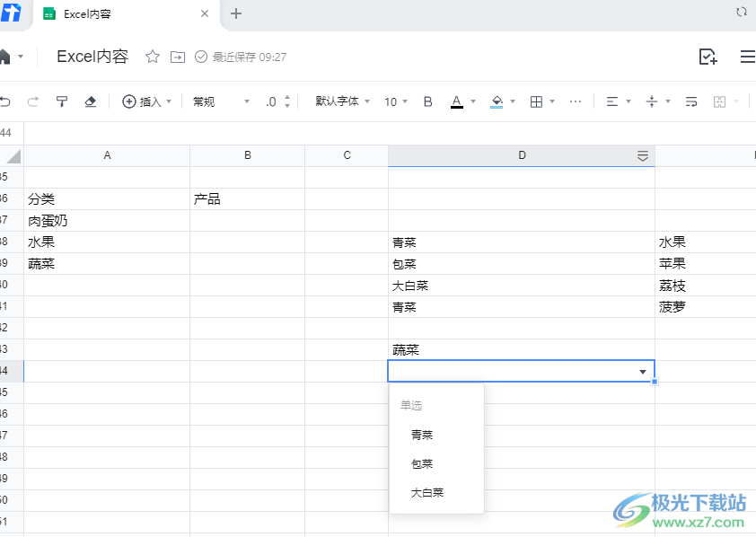The height and width of the screenshot is (537, 756).
Task: Click the formula bar input
Action: pyautogui.click(x=390, y=133)
